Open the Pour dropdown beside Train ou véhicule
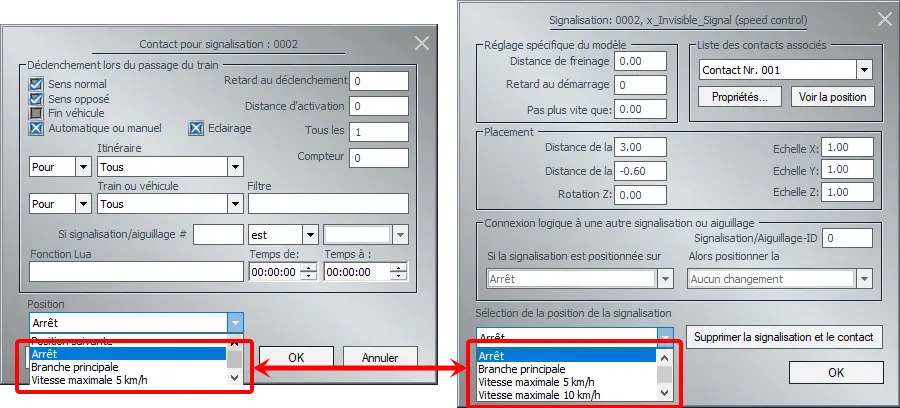The image size is (900, 408). pyautogui.click(x=84, y=204)
